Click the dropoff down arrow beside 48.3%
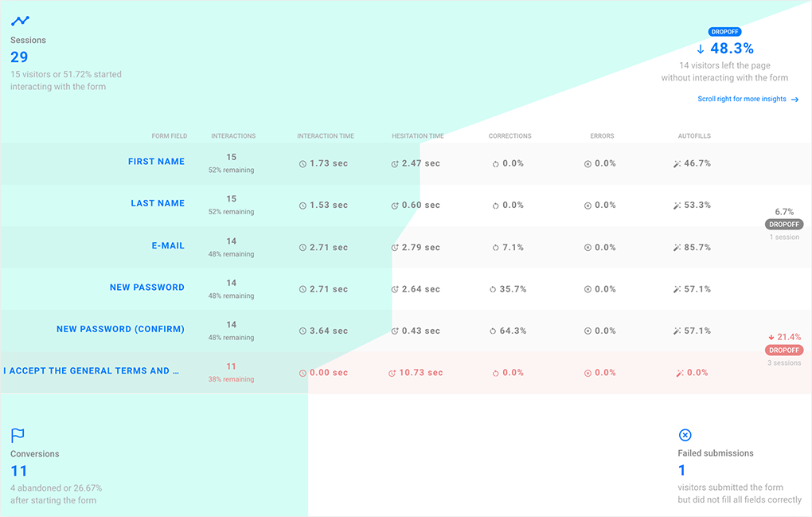 (700, 49)
